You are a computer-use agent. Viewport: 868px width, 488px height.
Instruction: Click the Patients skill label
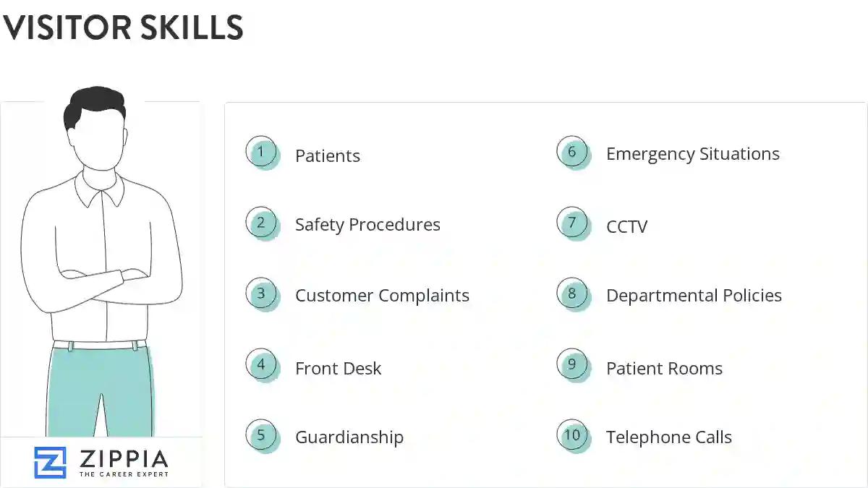[327, 156]
